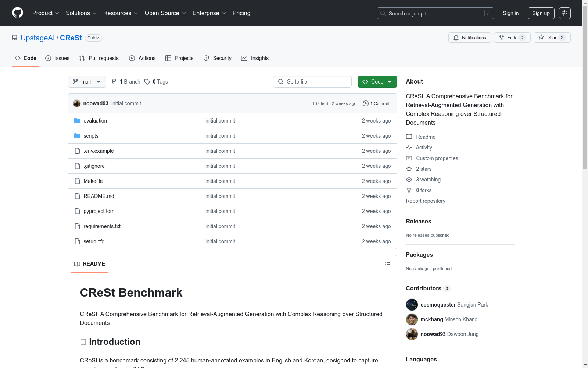Open the main branch selector dropdown
This screenshot has height=368, width=588.
(x=87, y=82)
